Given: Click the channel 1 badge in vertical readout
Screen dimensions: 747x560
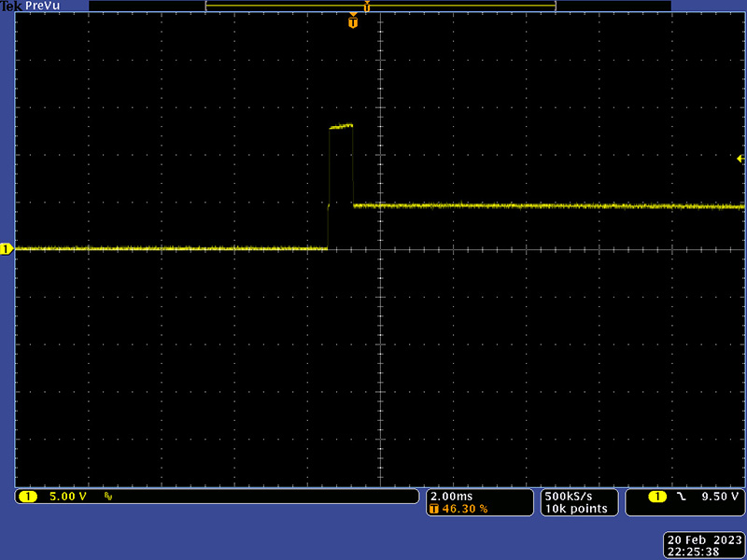Looking at the screenshot, I should [x=27, y=497].
